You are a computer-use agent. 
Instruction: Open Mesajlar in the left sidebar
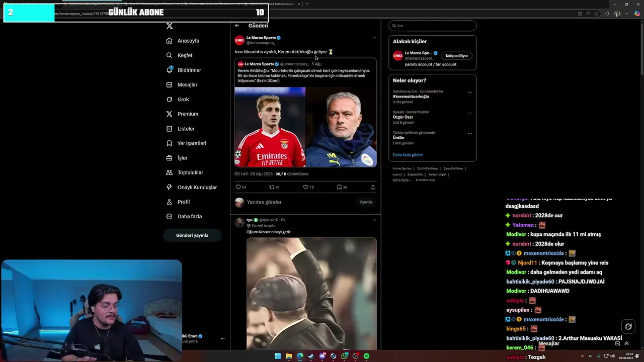(182, 84)
